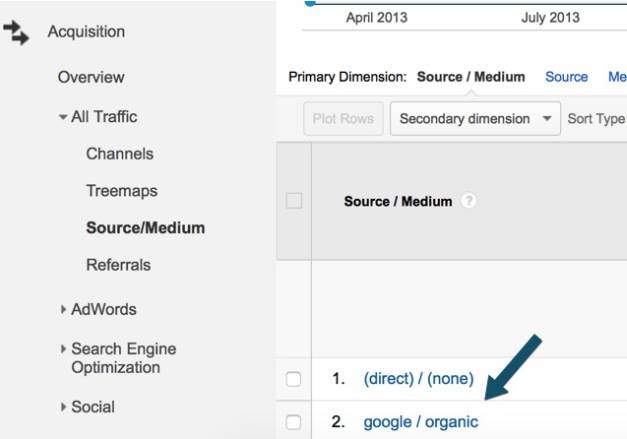Go to Channels report
The width and height of the screenshot is (627, 439).
pos(120,154)
